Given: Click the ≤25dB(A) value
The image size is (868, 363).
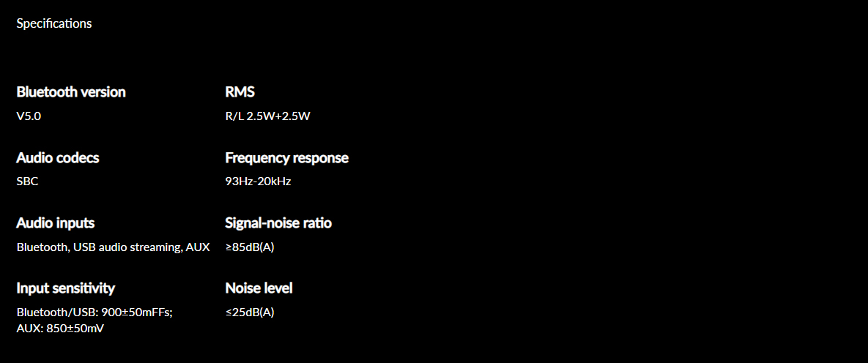Looking at the screenshot, I should (x=250, y=312).
